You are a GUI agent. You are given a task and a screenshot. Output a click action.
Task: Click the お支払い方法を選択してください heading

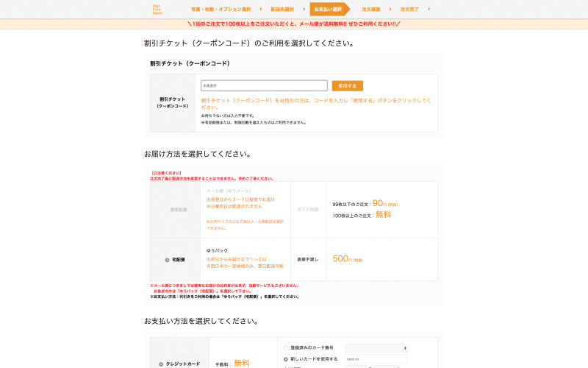tap(201, 321)
